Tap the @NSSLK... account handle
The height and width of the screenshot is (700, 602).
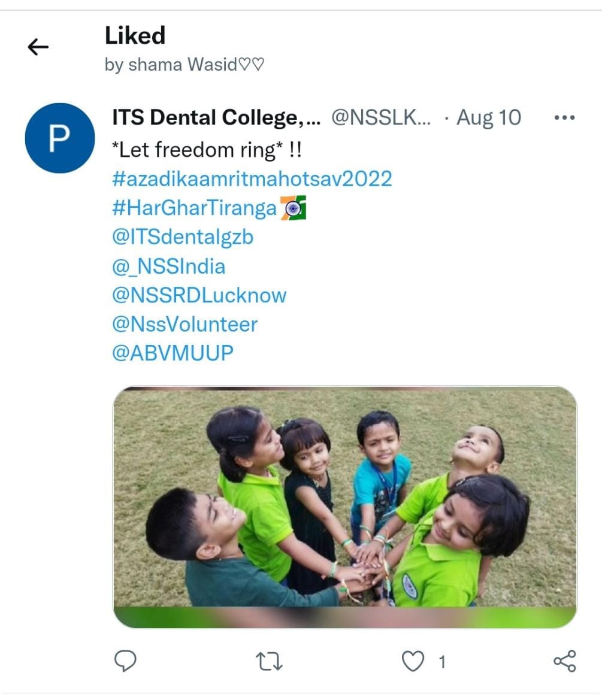tap(381, 118)
